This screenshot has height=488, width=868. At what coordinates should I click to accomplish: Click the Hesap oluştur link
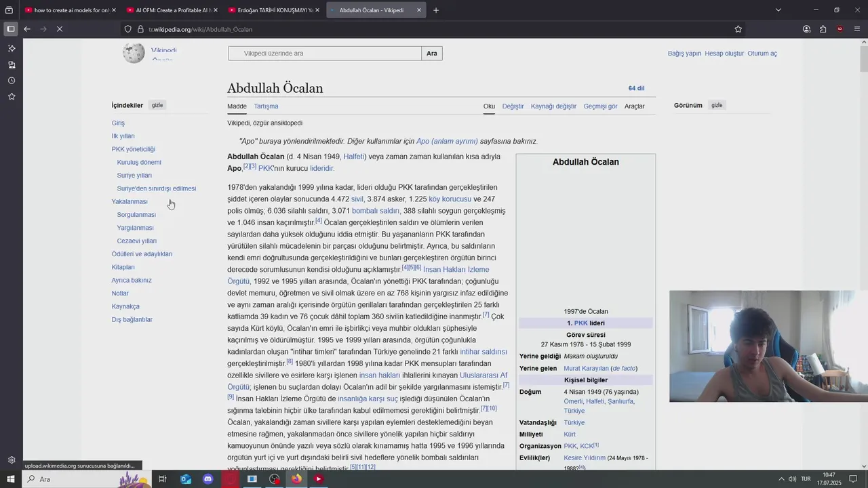pyautogui.click(x=724, y=54)
